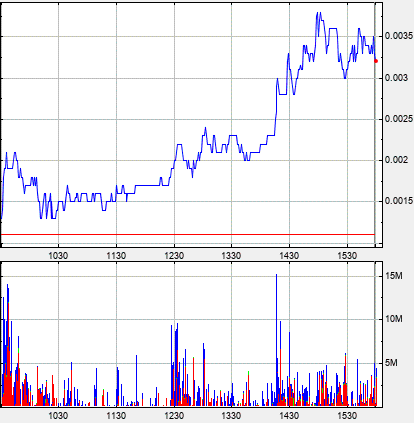This screenshot has width=414, height=423.
Task: Click the 1530 time label under price chart
Action: pos(347,256)
